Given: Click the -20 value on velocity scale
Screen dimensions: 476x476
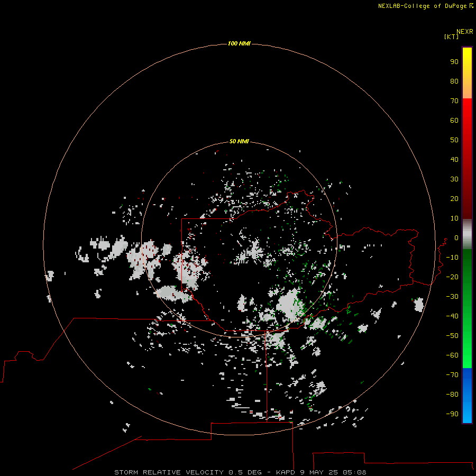Looking at the screenshot, I should click(x=452, y=277).
